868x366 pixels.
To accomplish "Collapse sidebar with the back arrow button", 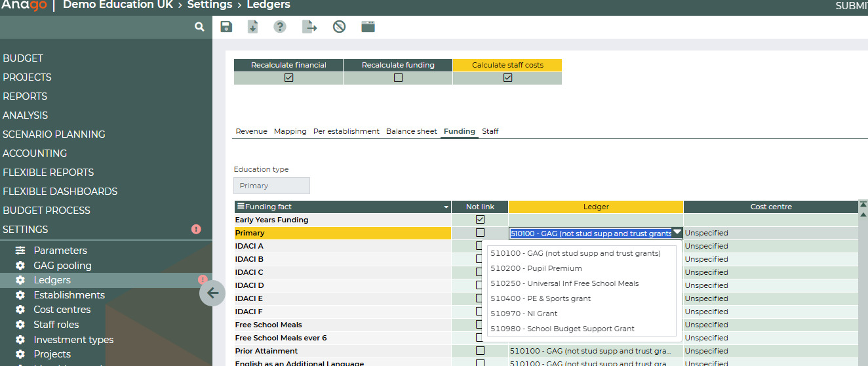I will point(212,293).
